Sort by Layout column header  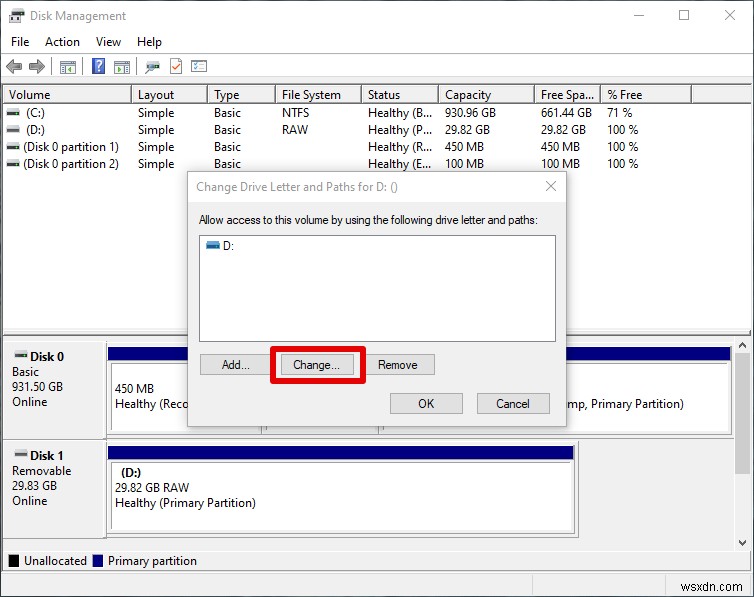tap(169, 95)
